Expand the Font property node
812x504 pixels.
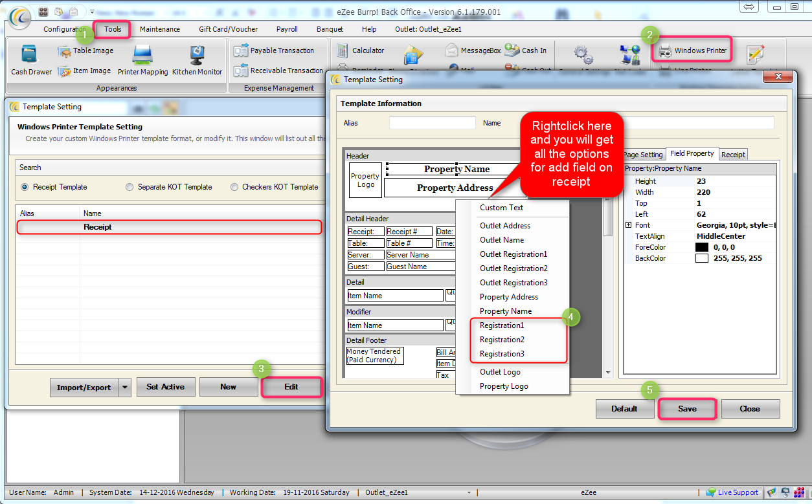(628, 225)
